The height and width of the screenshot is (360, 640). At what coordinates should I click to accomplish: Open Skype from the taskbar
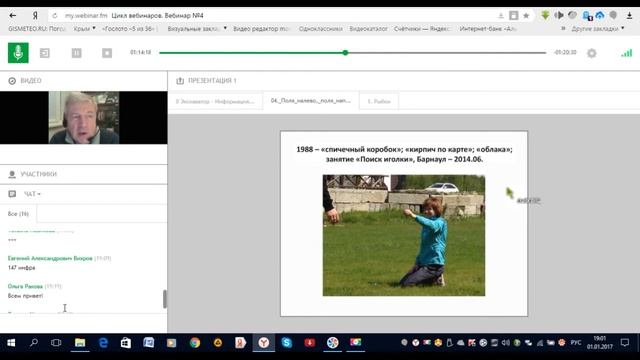point(287,343)
